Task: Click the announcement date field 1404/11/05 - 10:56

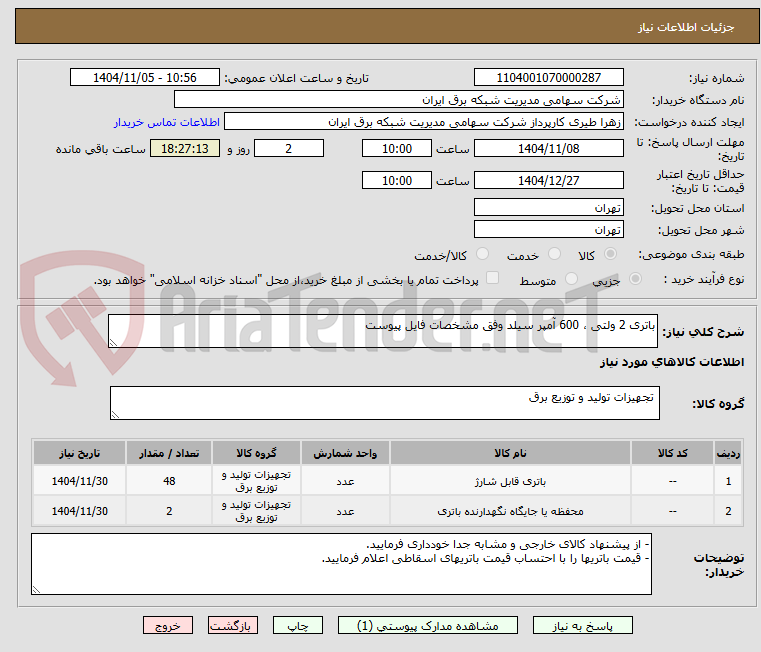Action: pyautogui.click(x=145, y=78)
